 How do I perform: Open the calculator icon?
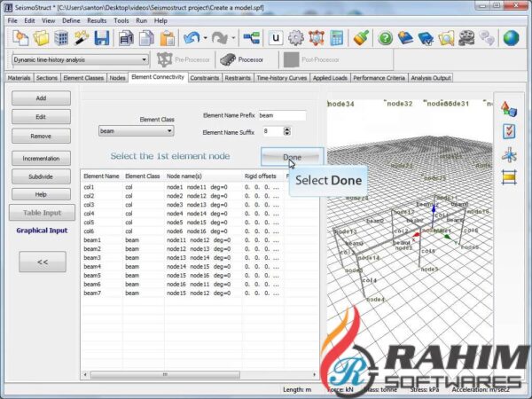(x=336, y=38)
